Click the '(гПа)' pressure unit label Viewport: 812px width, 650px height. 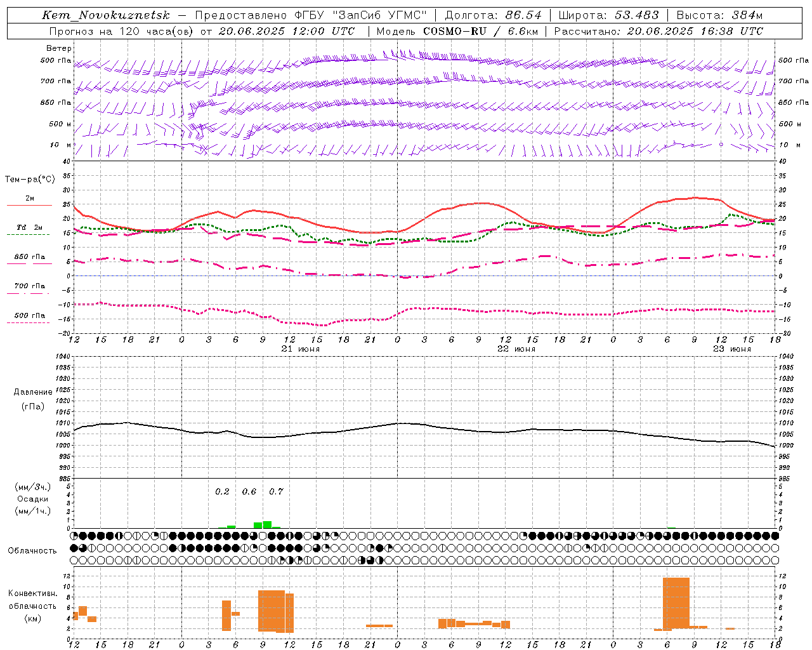33,407
